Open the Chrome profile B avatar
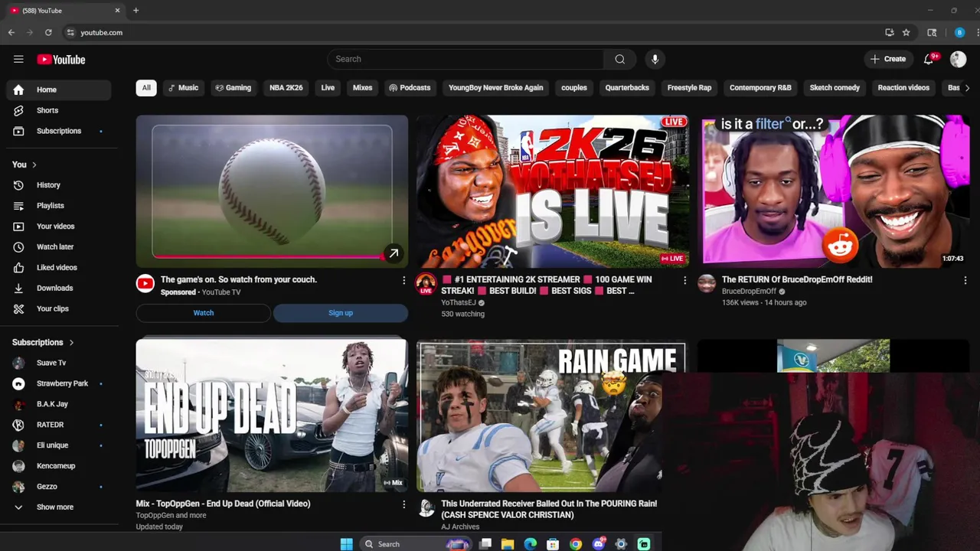 [959, 32]
